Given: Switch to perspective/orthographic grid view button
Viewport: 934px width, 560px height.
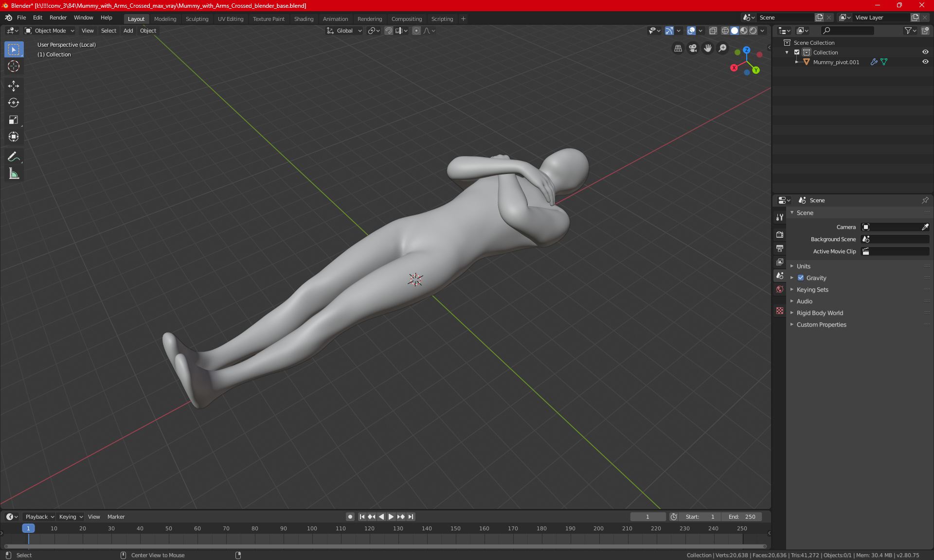Looking at the screenshot, I should [x=678, y=48].
